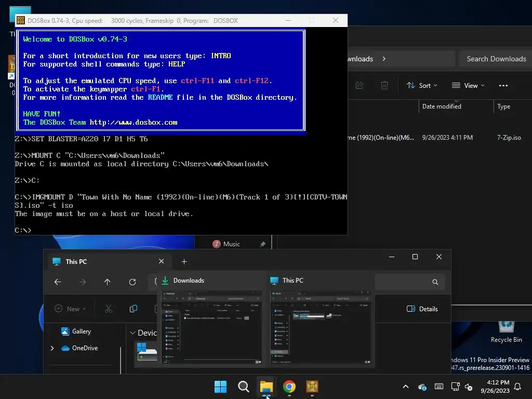The width and height of the screenshot is (532, 399).
Task: Click the forward arrow in This PC window
Action: (x=83, y=282)
